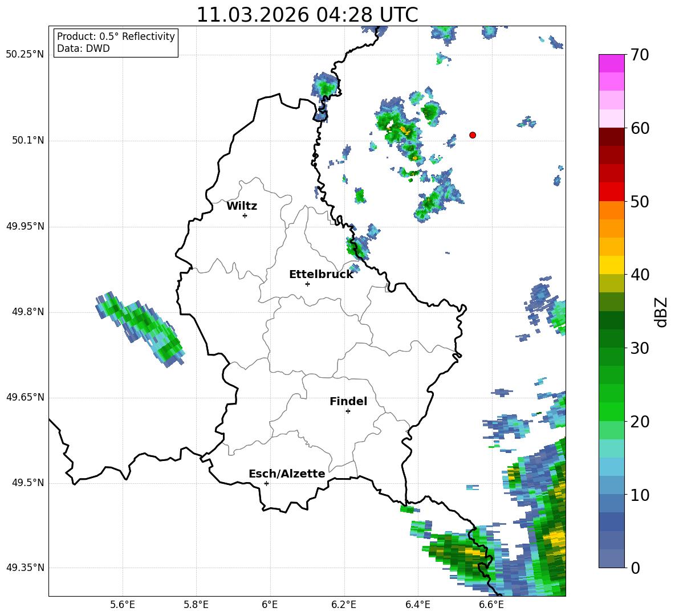Click the colorbar value 60
Viewport: 675px width, 616px height.
point(640,128)
